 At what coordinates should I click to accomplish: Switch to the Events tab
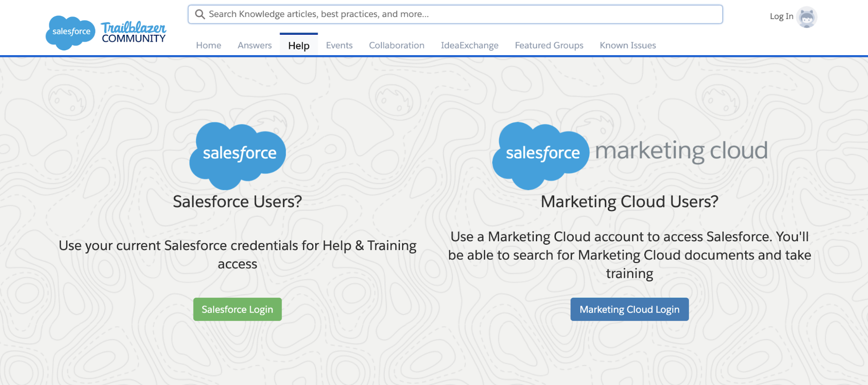(339, 45)
